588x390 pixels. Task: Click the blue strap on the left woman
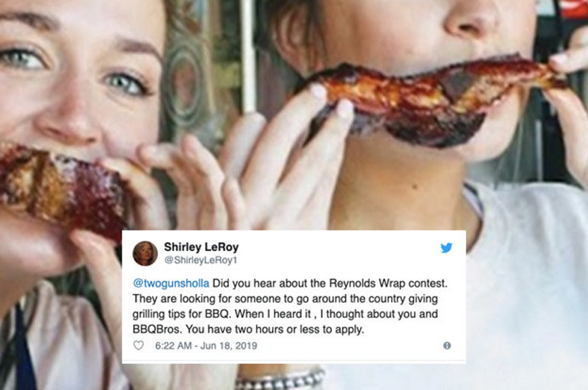(24, 352)
